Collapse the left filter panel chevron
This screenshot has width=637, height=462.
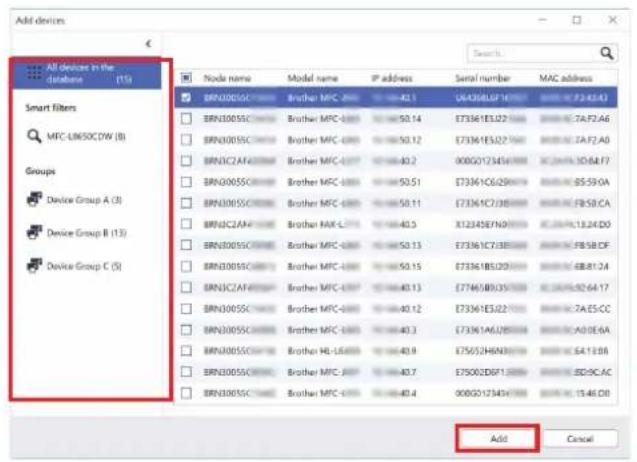coord(148,43)
